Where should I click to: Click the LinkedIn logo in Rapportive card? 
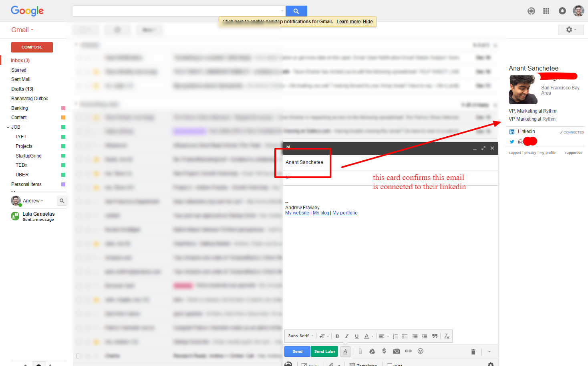tap(512, 132)
